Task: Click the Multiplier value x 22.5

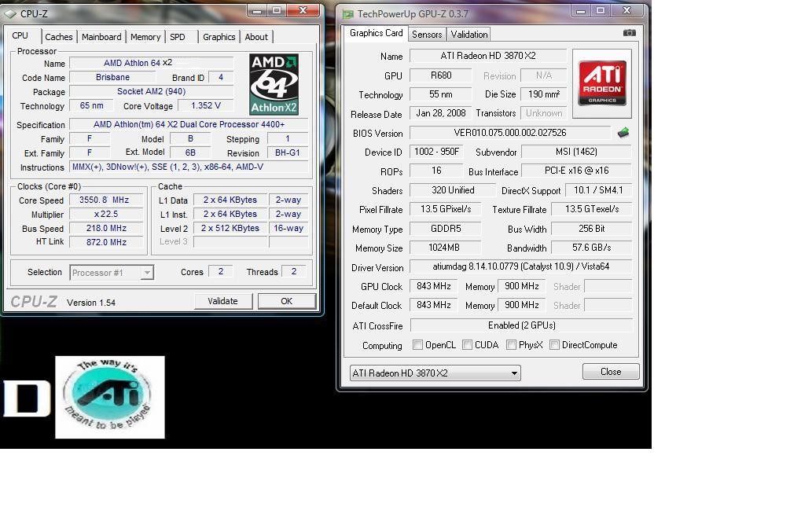Action: point(105,214)
